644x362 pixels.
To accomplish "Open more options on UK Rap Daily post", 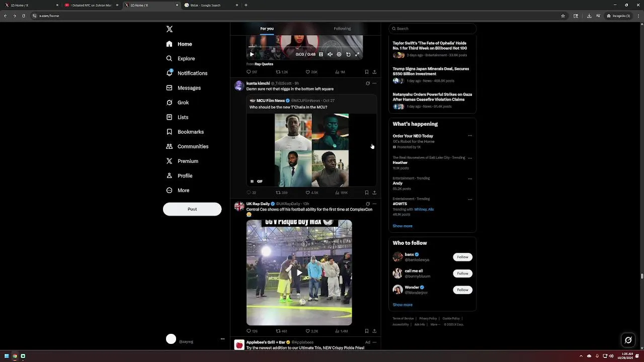I will (374, 204).
